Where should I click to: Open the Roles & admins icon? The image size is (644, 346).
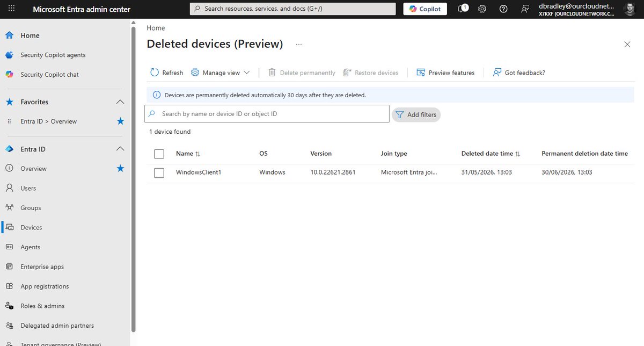tap(9, 306)
